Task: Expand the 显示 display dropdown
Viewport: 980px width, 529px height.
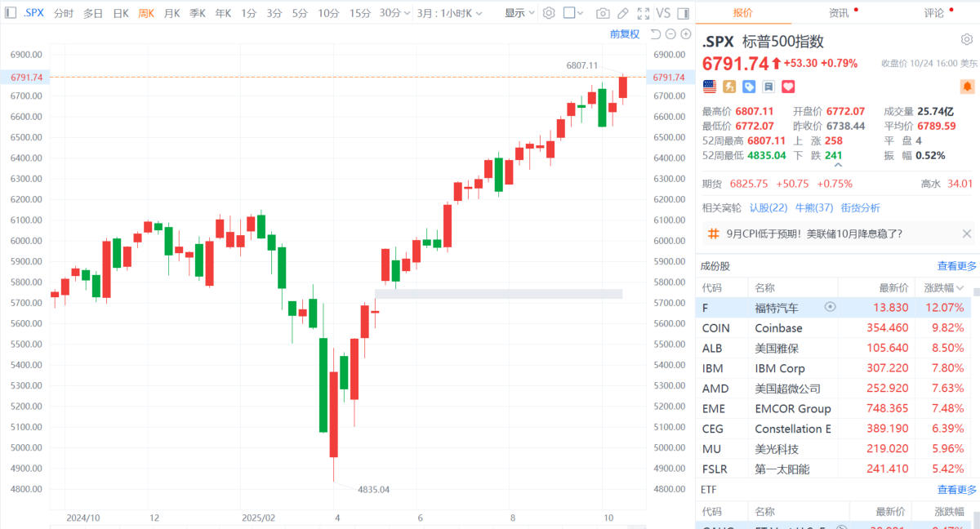Action: (x=519, y=13)
